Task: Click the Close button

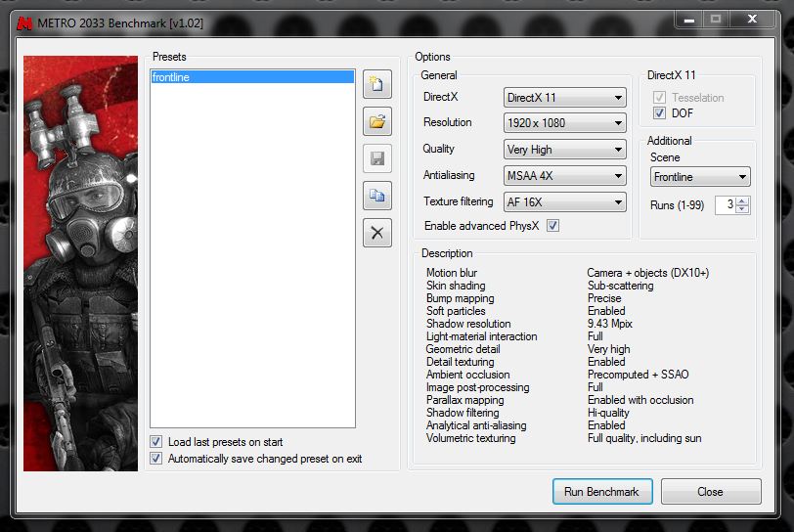Action: 711,492
